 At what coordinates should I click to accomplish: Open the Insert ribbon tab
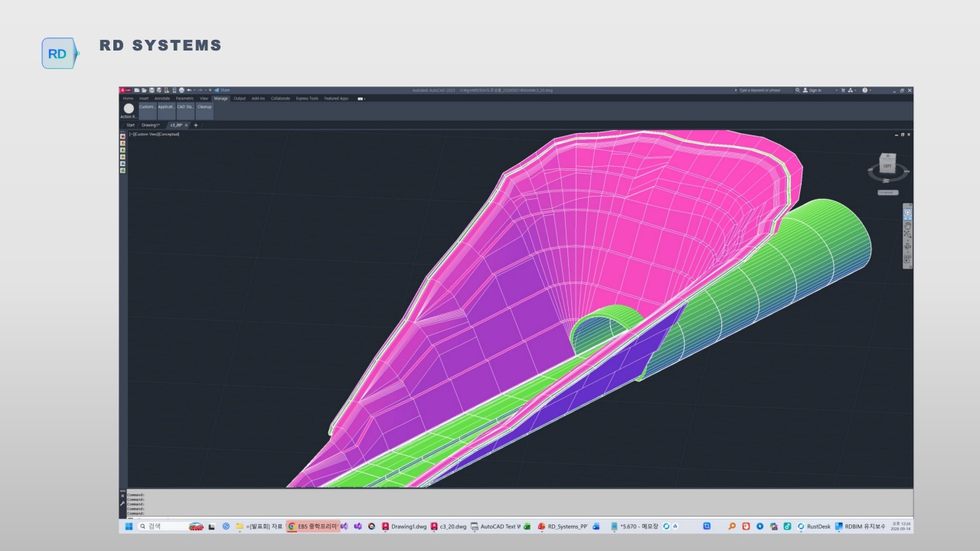(x=144, y=99)
